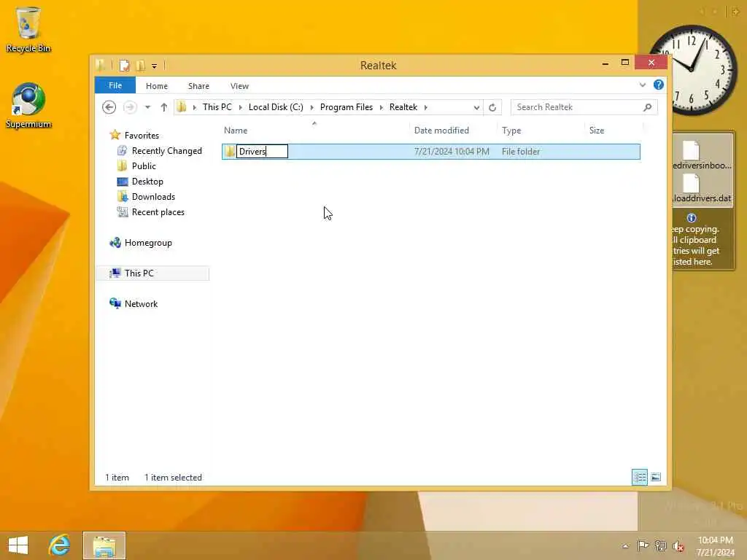Screen dimensions: 747x560
Task: Click the Drivers row date 7/21/2024 10:04 PM
Action: pyautogui.click(x=451, y=152)
